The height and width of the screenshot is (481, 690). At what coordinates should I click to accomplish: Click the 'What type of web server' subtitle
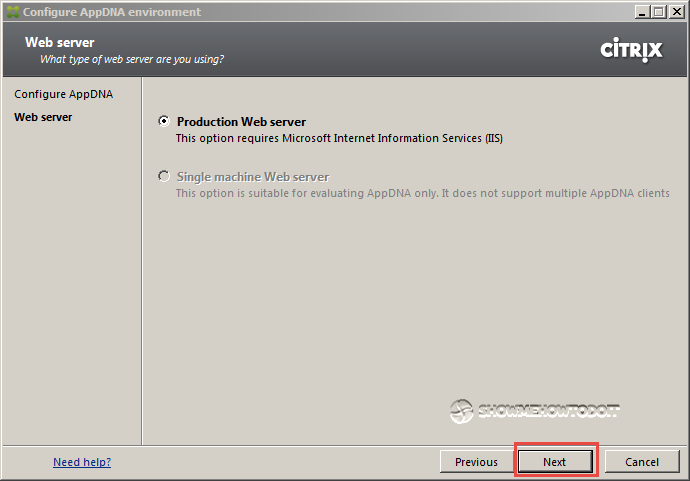pyautogui.click(x=132, y=59)
